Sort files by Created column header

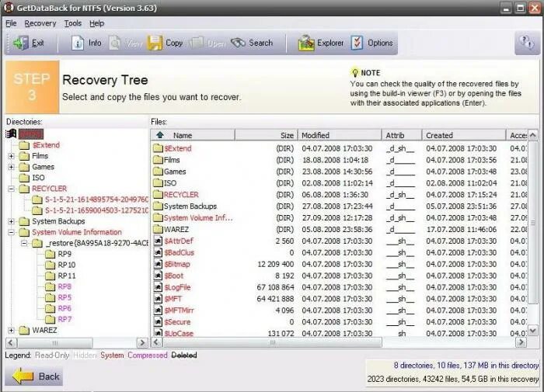pos(464,135)
